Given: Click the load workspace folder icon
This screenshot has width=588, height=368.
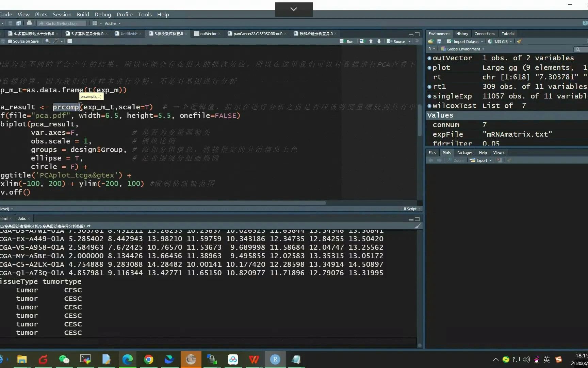Looking at the screenshot, I should [431, 42].
